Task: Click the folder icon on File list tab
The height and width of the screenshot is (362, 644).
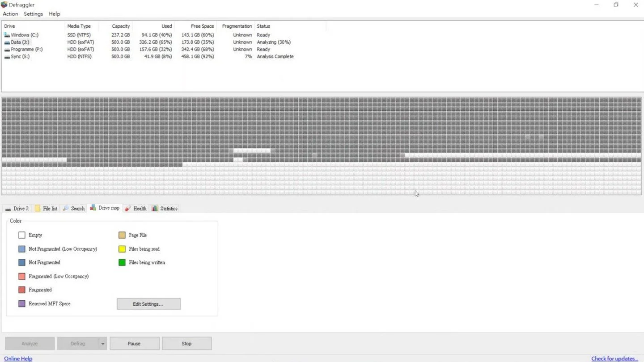Action: (x=38, y=208)
